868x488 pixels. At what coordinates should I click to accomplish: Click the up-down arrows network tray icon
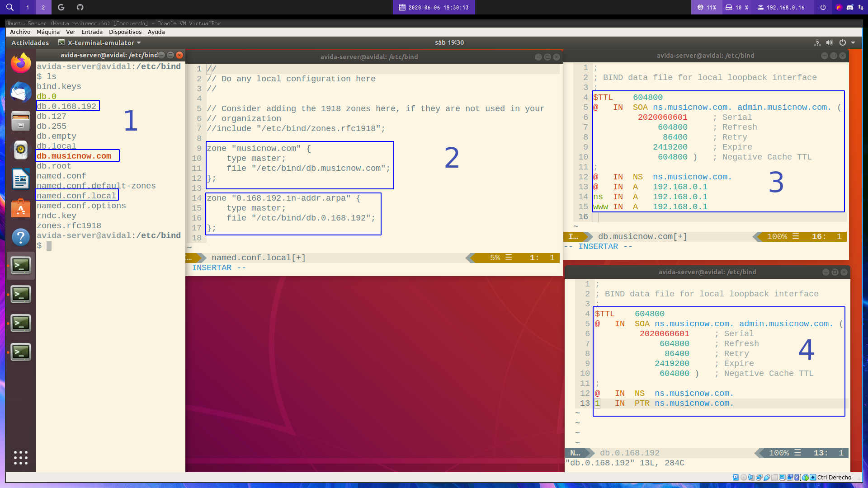pyautogui.click(x=860, y=7)
